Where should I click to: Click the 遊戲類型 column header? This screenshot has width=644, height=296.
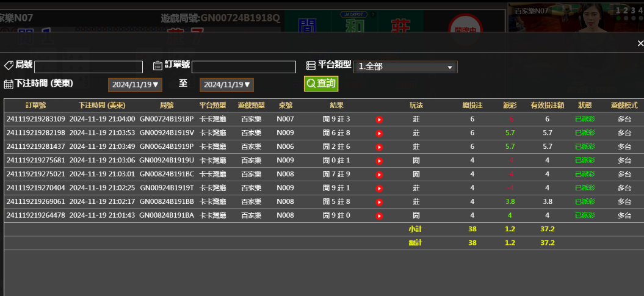point(251,106)
